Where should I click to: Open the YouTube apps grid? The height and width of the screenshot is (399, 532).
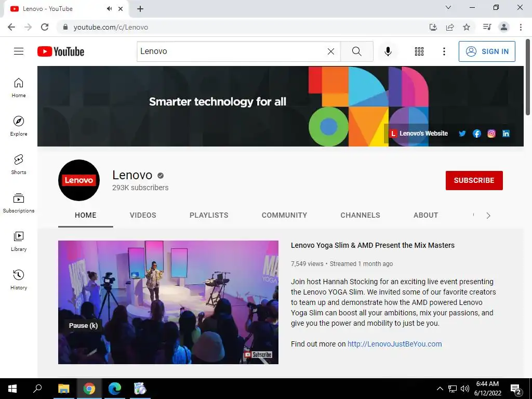point(419,51)
